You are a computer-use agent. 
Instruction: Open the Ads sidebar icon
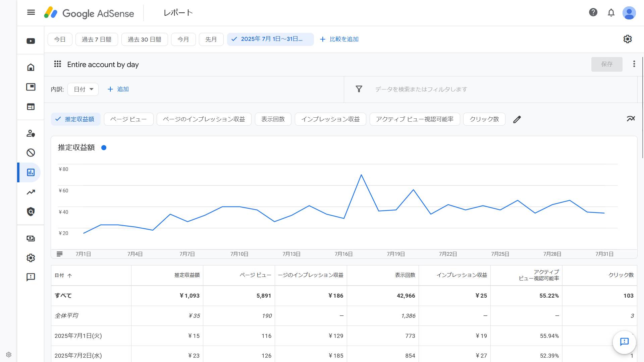pyautogui.click(x=31, y=87)
